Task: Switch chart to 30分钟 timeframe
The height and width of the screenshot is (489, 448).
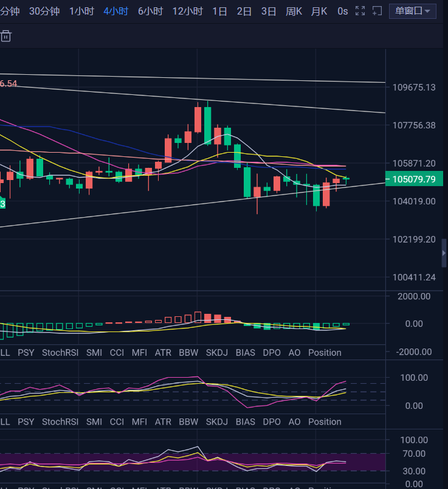Action: (x=44, y=11)
